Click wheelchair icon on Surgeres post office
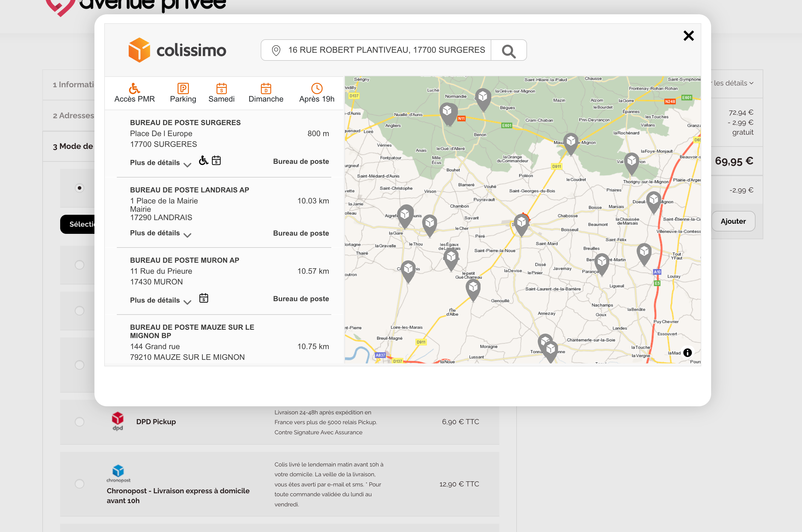Viewport: 802px width, 532px height. [x=203, y=160]
